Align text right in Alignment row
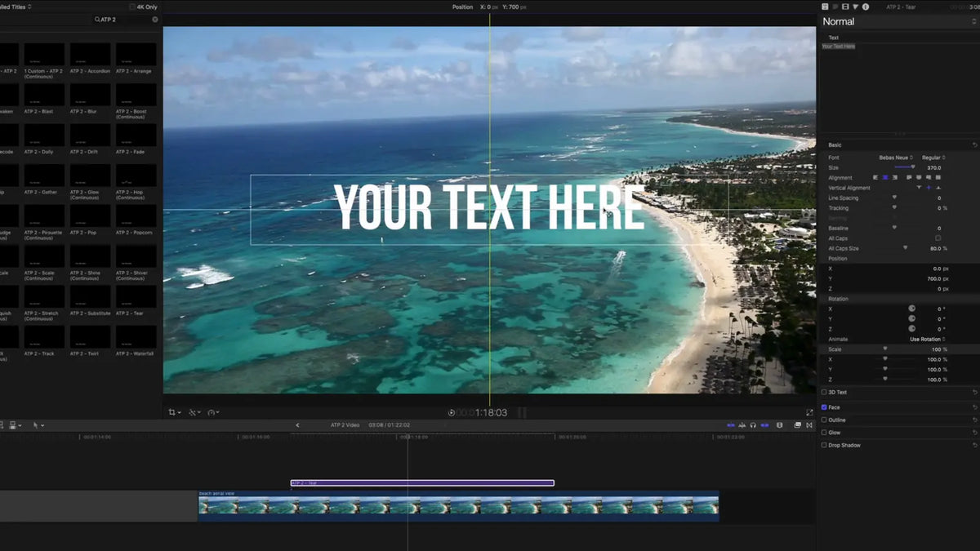The height and width of the screenshot is (551, 980). 895,177
